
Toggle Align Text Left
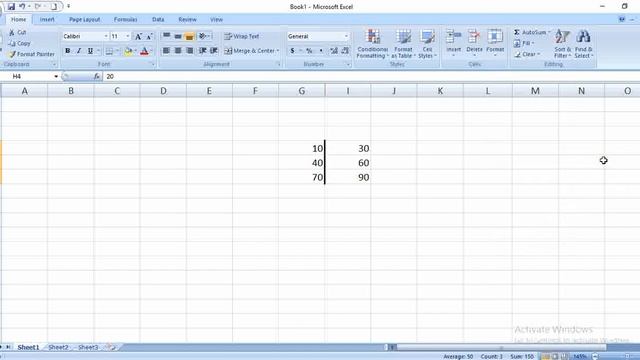click(166, 51)
